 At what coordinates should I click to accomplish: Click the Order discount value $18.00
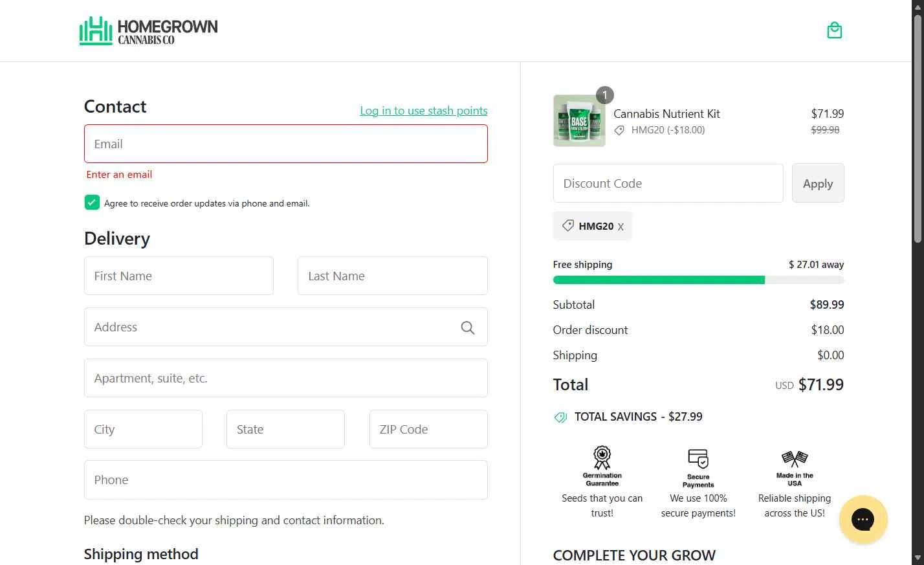(x=828, y=330)
